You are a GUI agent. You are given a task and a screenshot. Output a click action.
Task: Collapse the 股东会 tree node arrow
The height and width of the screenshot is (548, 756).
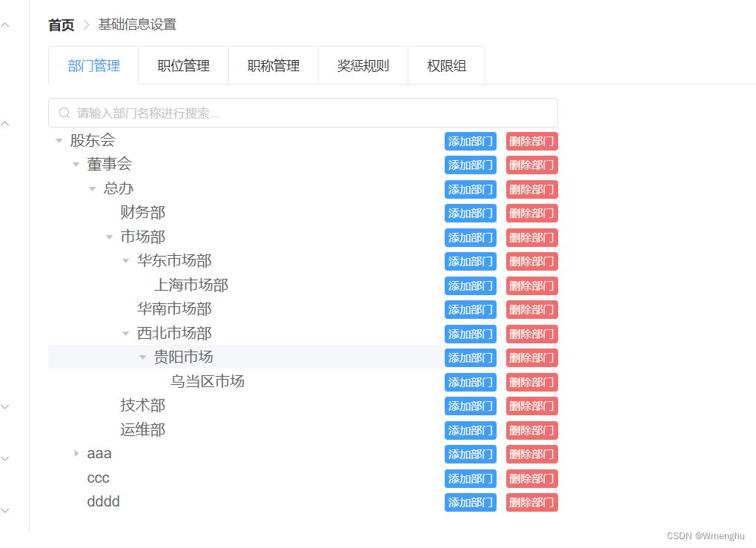[59, 141]
